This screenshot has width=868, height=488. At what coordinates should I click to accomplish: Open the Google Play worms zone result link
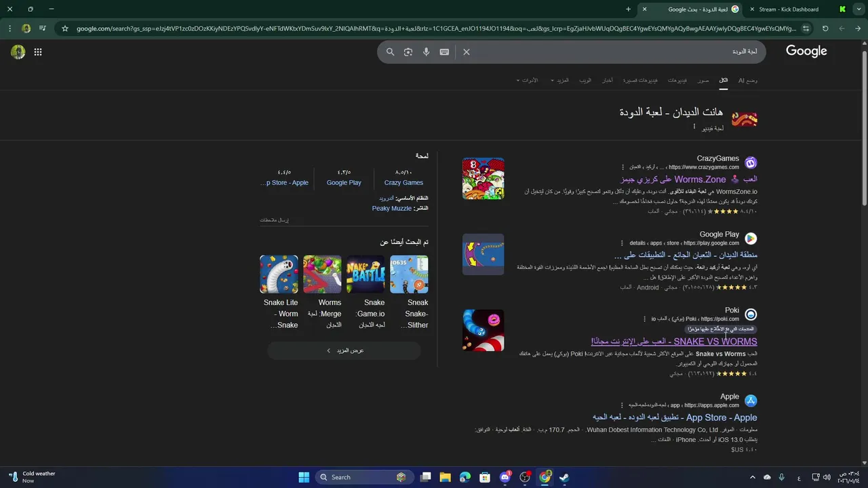click(x=686, y=256)
